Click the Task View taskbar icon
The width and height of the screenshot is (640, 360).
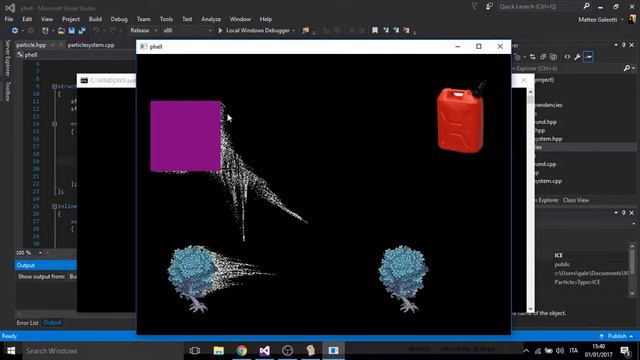[x=195, y=351]
